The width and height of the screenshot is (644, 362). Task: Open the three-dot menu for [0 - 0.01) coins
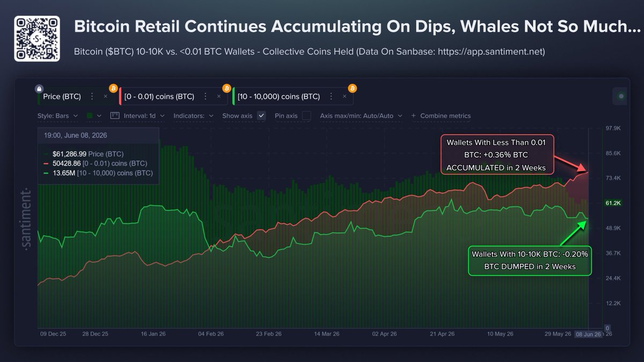[x=205, y=97]
